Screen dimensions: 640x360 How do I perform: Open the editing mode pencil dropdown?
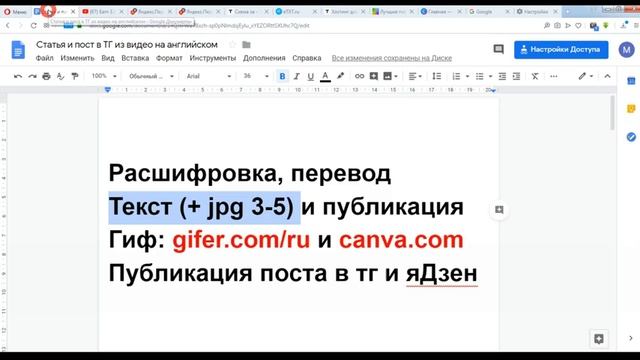pyautogui.click(x=585, y=76)
